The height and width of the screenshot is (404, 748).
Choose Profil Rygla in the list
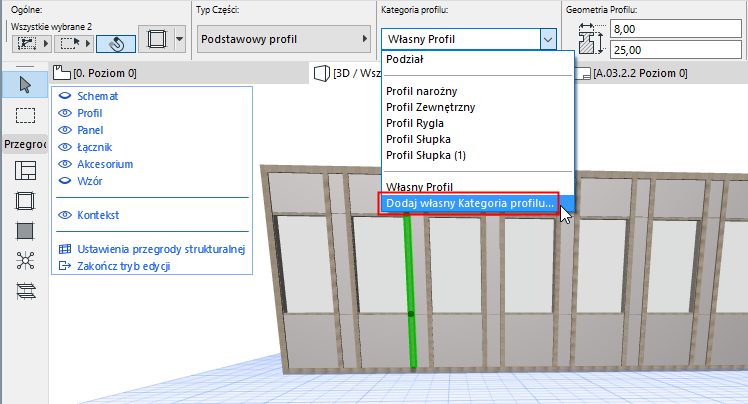click(x=478, y=123)
